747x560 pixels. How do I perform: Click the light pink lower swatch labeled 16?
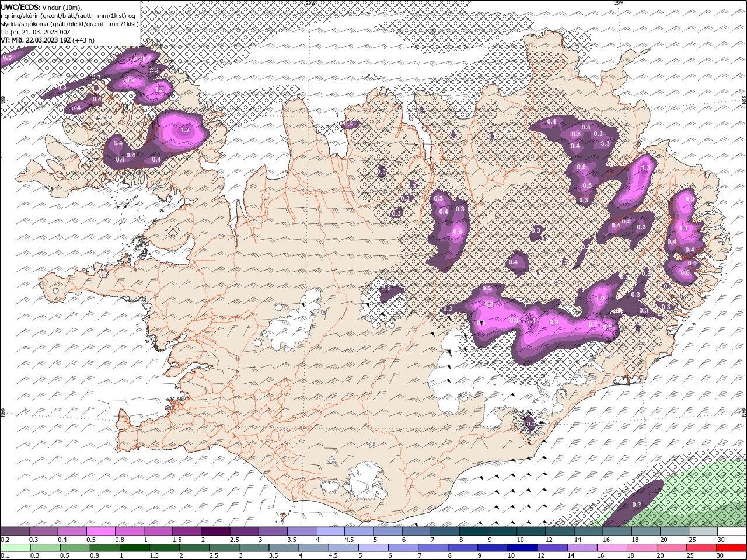612,548
